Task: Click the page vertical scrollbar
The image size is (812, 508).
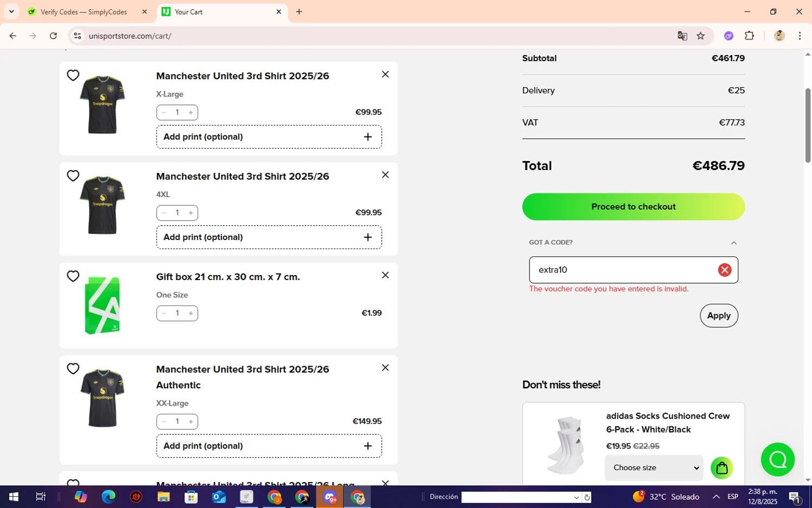Action: 808,126
